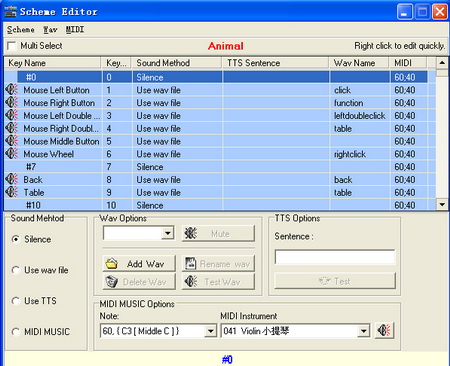Expand the Note dropdown showing 60 C3
The width and height of the screenshot is (450, 366).
pos(210,331)
